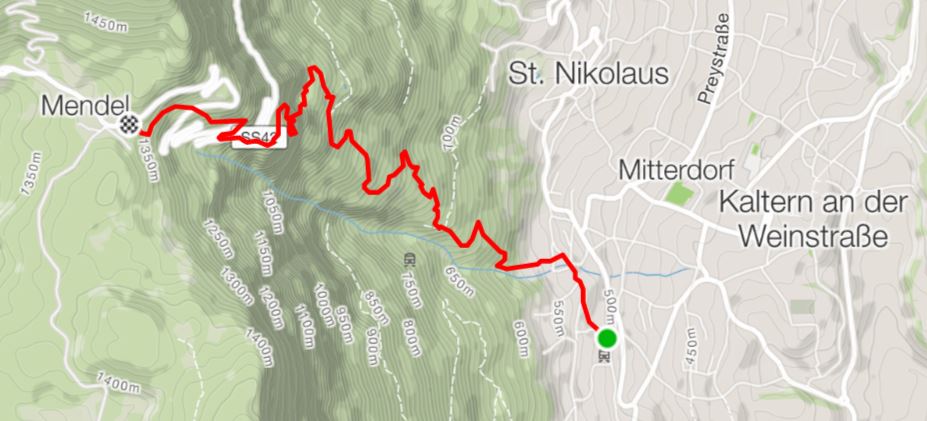Click the green route start marker

tap(607, 338)
